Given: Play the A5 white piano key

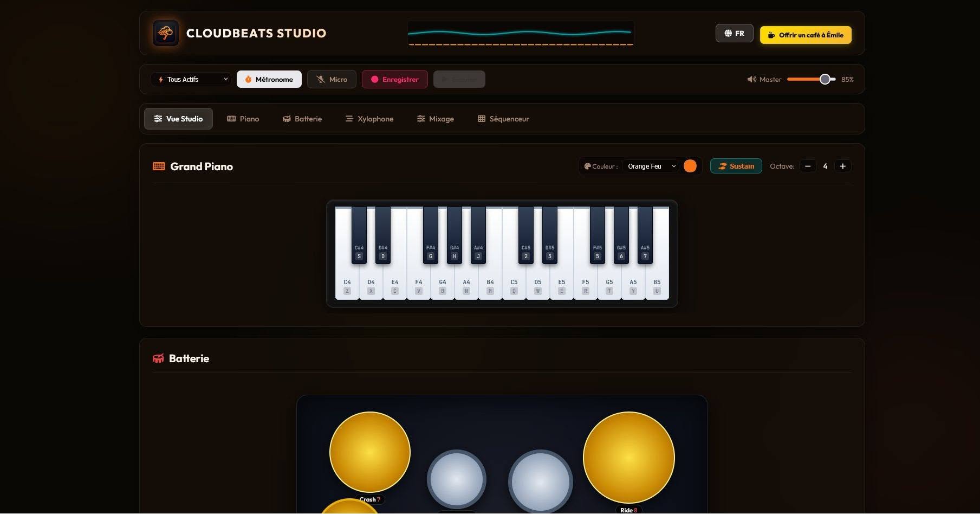Looking at the screenshot, I should [x=633, y=282].
